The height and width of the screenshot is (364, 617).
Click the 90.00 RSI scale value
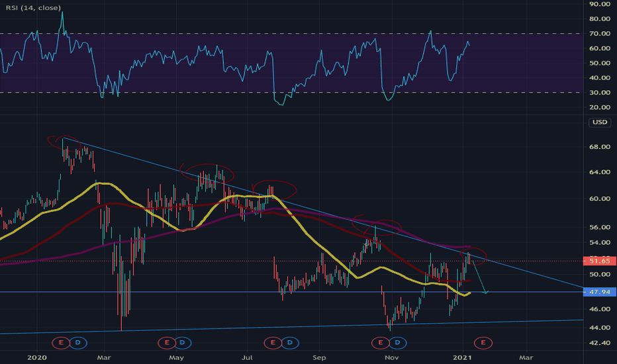[600, 4]
